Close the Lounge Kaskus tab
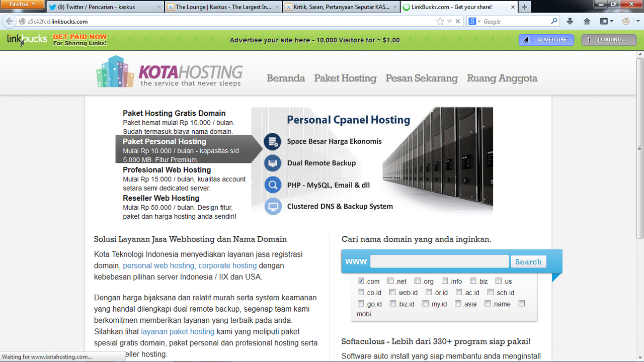 [x=277, y=8]
